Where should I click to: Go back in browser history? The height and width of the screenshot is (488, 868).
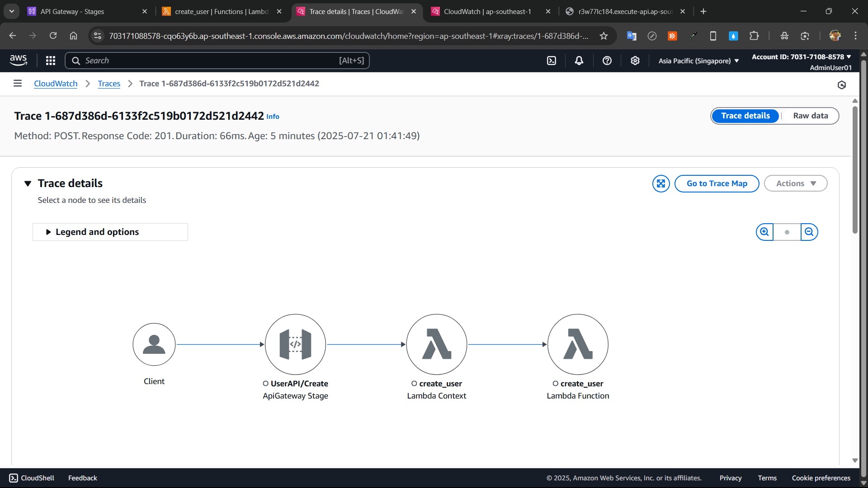(13, 36)
